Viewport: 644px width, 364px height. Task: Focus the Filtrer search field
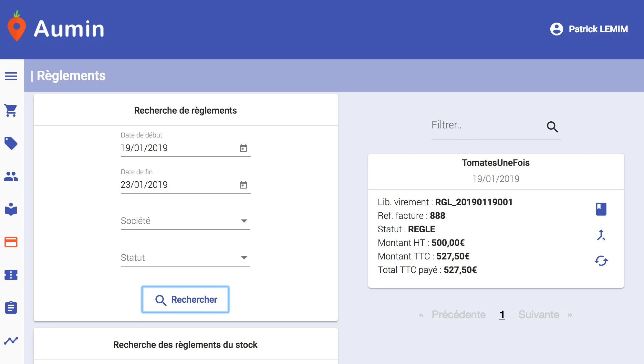[487, 125]
